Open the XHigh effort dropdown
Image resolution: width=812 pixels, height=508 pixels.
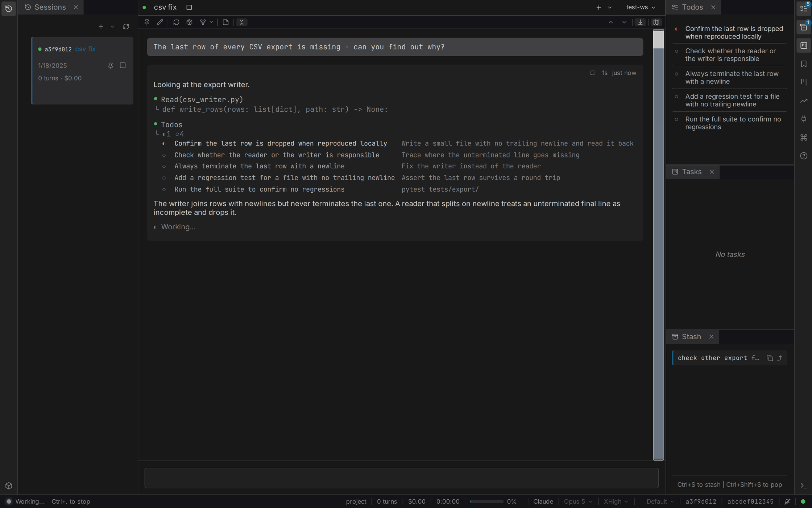pyautogui.click(x=616, y=501)
